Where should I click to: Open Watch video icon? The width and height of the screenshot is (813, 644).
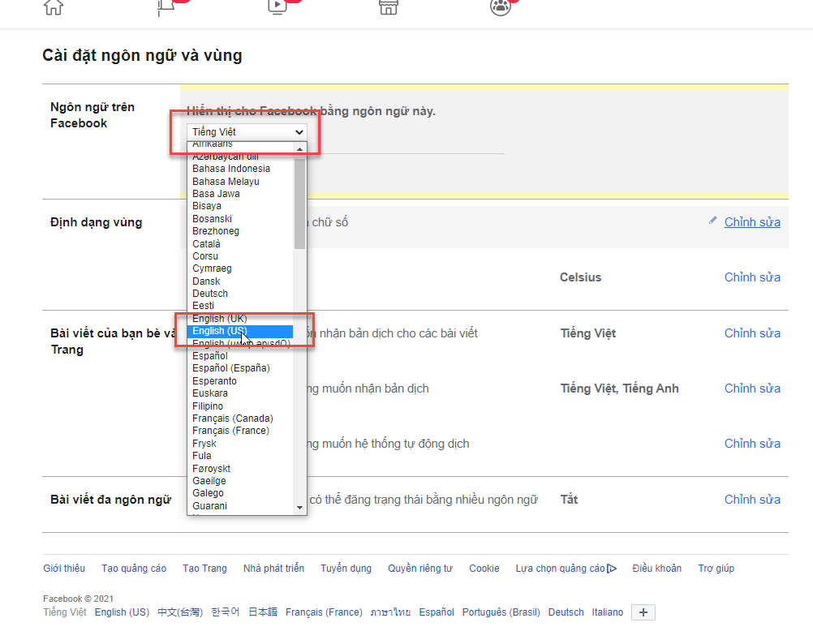coord(277,6)
